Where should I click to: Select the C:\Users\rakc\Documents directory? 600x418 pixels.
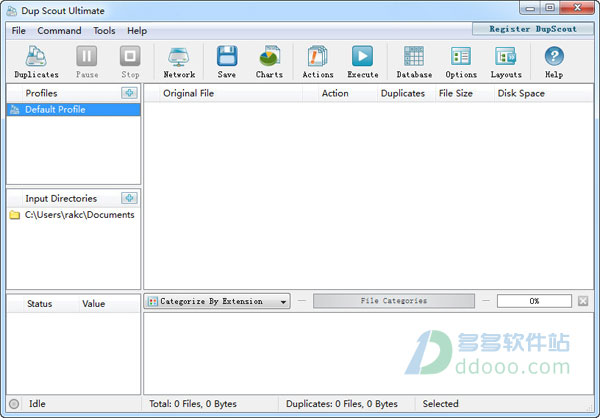(x=73, y=215)
